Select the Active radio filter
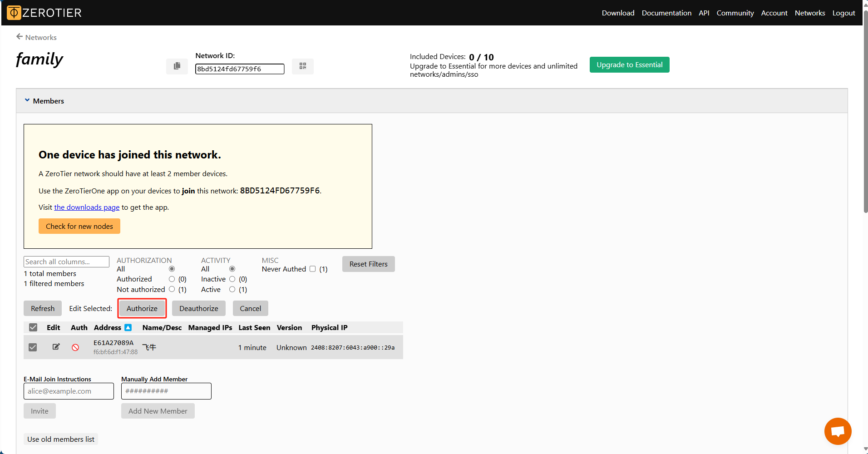This screenshot has height=454, width=868. (232, 289)
